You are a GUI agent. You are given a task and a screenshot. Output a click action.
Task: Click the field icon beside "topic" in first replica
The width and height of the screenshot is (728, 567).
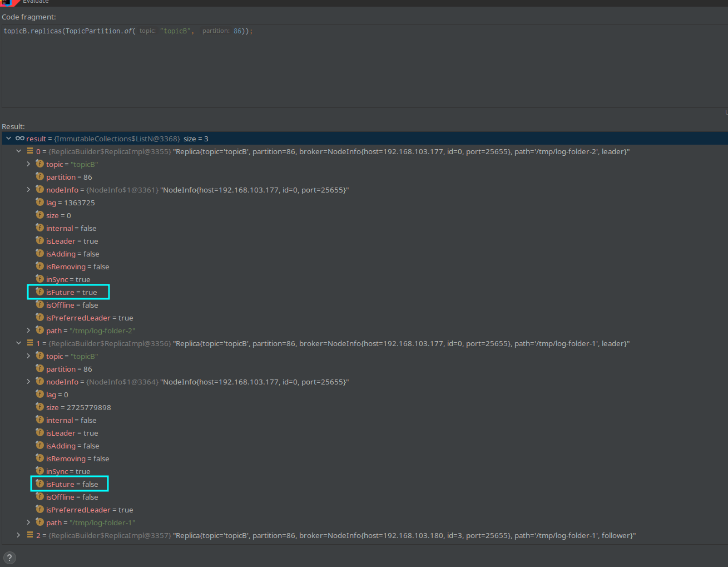[x=39, y=164]
